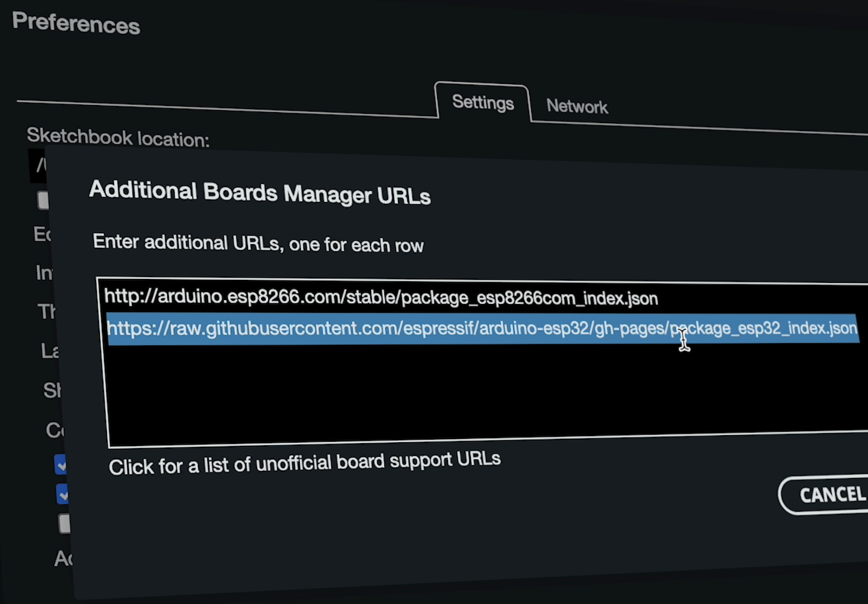Click the Preferences window title
Image resolution: width=868 pixels, height=604 pixels.
pyautogui.click(x=76, y=23)
